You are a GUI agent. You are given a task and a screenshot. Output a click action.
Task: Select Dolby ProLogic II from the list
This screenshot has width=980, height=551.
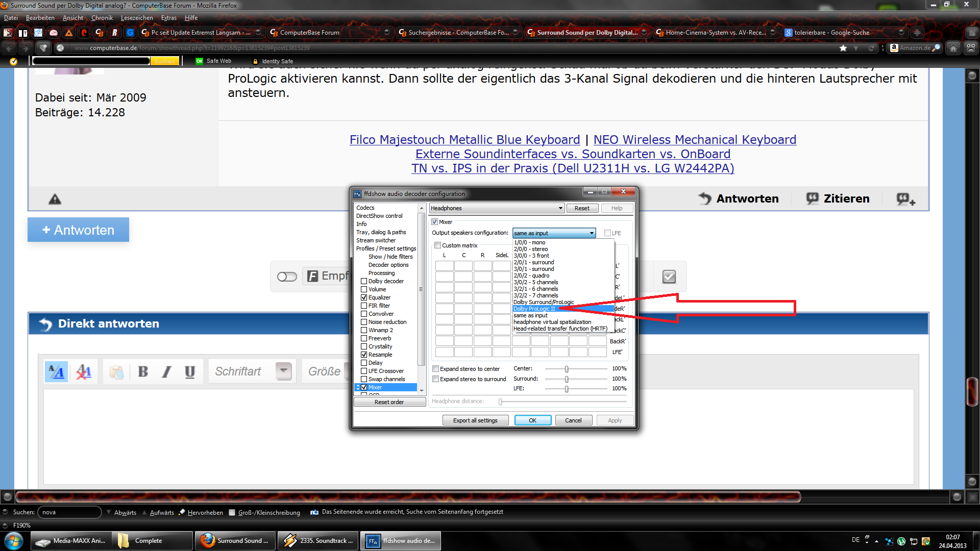click(x=534, y=309)
